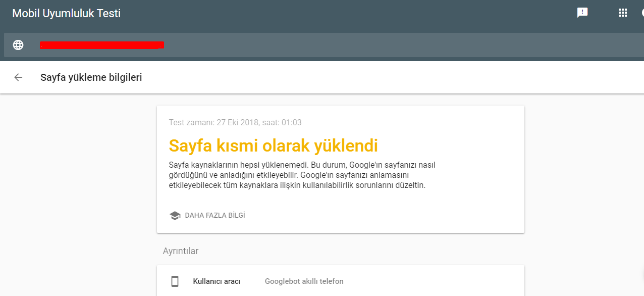Click the graduation cap icon
Image resolution: width=644 pixels, height=296 pixels.
[x=175, y=216]
